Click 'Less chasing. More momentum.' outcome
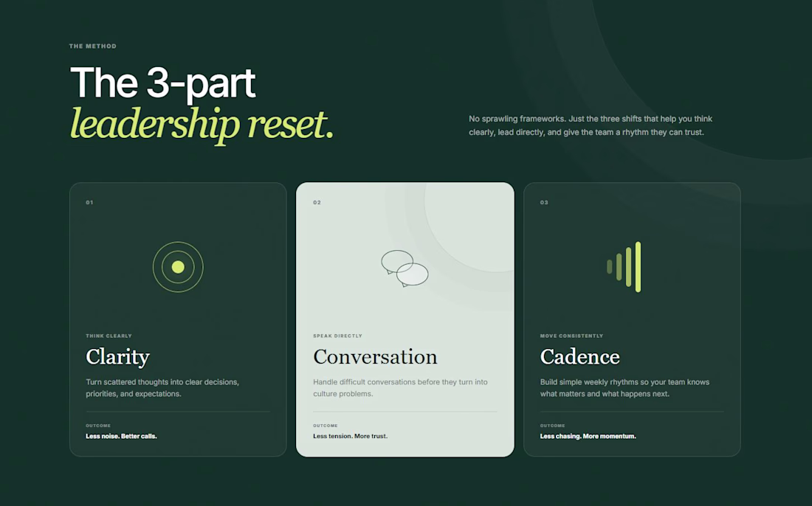This screenshot has height=506, width=812. coord(588,436)
